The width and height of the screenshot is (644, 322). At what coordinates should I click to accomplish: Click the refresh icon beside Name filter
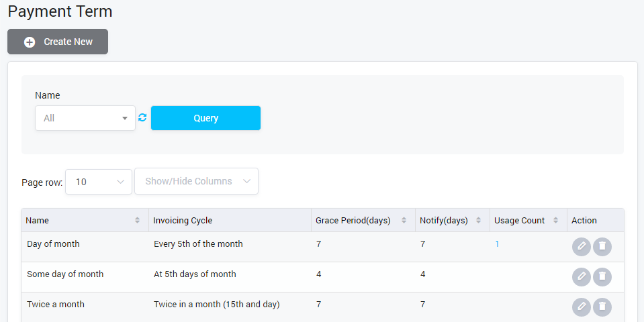[x=142, y=118]
